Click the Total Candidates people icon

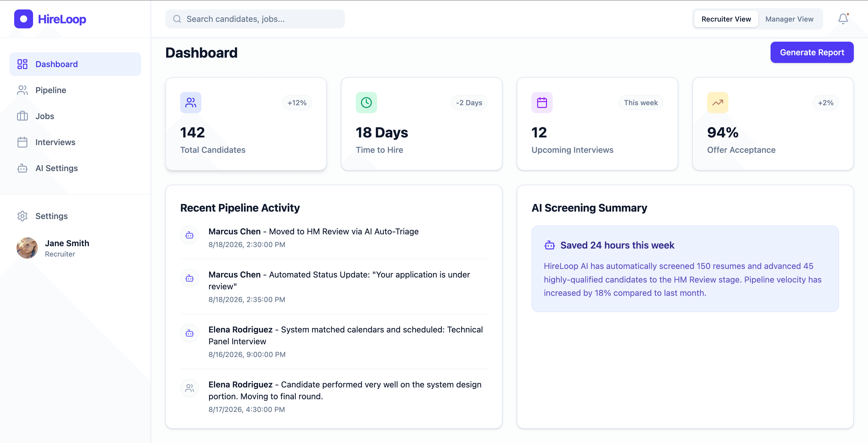coord(191,103)
